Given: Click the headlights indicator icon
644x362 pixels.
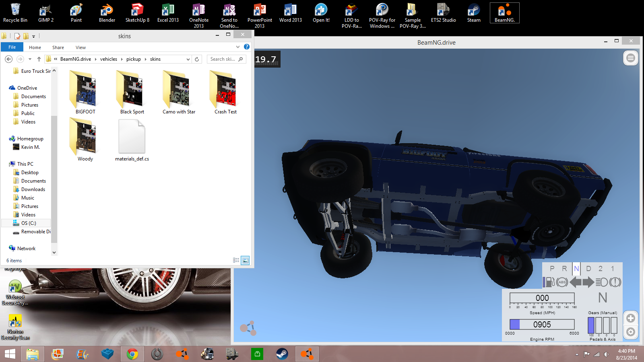Looking at the screenshot, I should pos(602,282).
